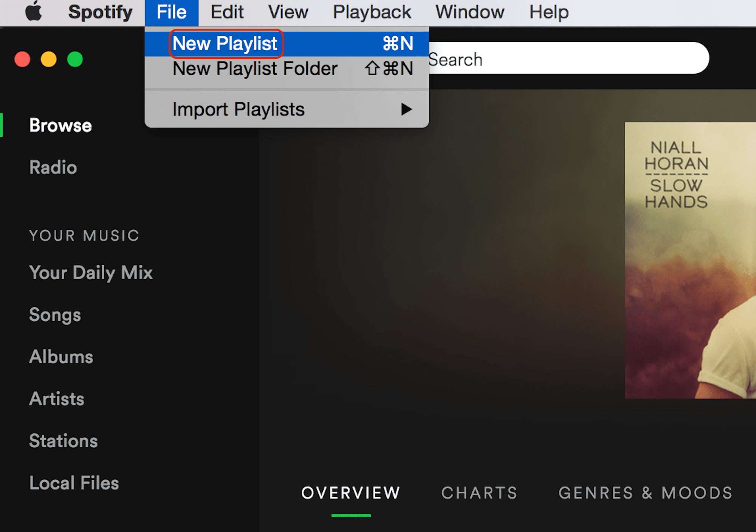
Task: Switch to the Genres & Moods tab
Action: click(x=646, y=493)
